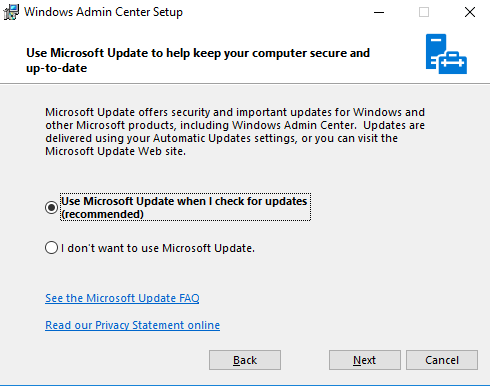Click the grayed-out maximize window button
Screen dimensions: 490x386
coord(424,12)
